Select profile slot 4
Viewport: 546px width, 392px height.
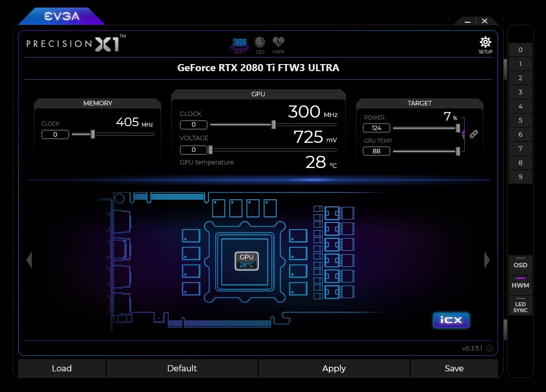(x=520, y=106)
